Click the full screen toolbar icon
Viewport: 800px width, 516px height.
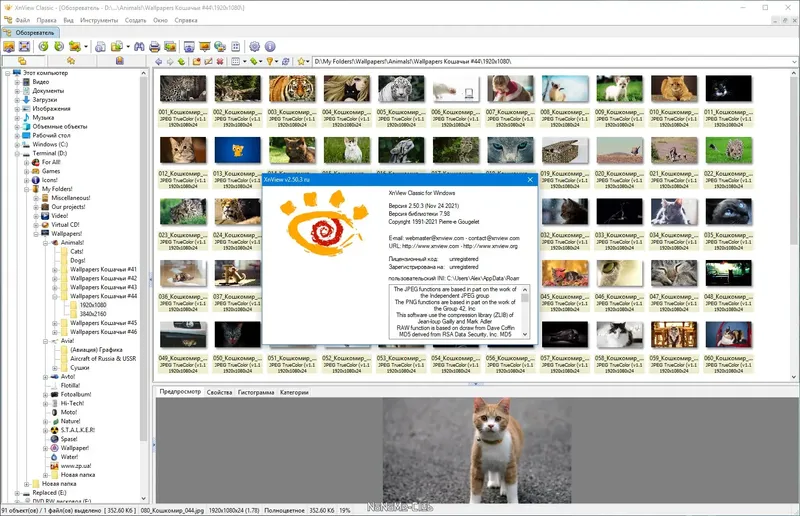26,46
